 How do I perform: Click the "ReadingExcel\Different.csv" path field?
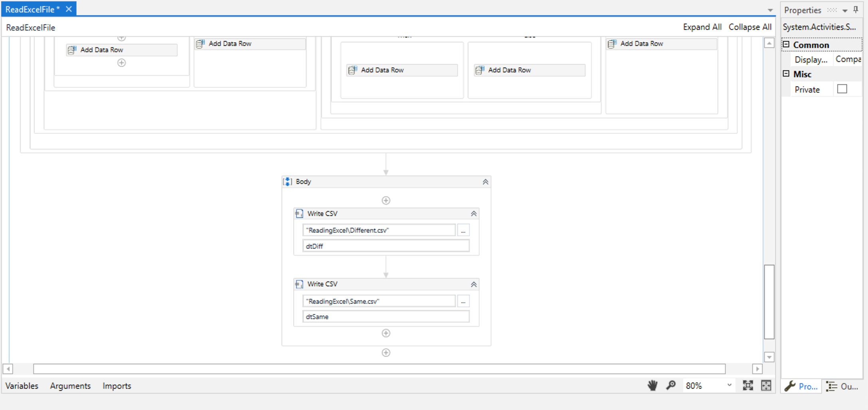point(379,231)
